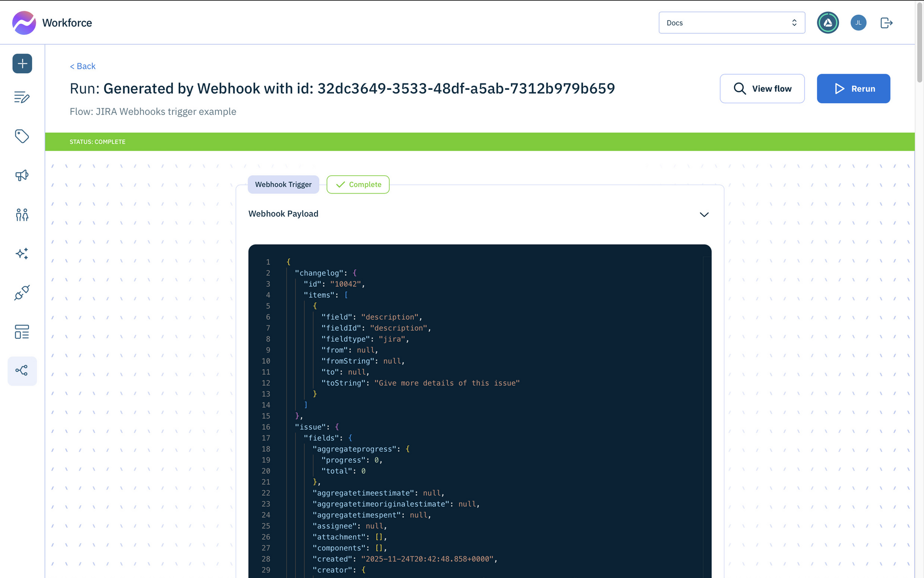924x578 pixels.
Task: Collapse the Webhook Payload section chevron
Action: click(704, 215)
